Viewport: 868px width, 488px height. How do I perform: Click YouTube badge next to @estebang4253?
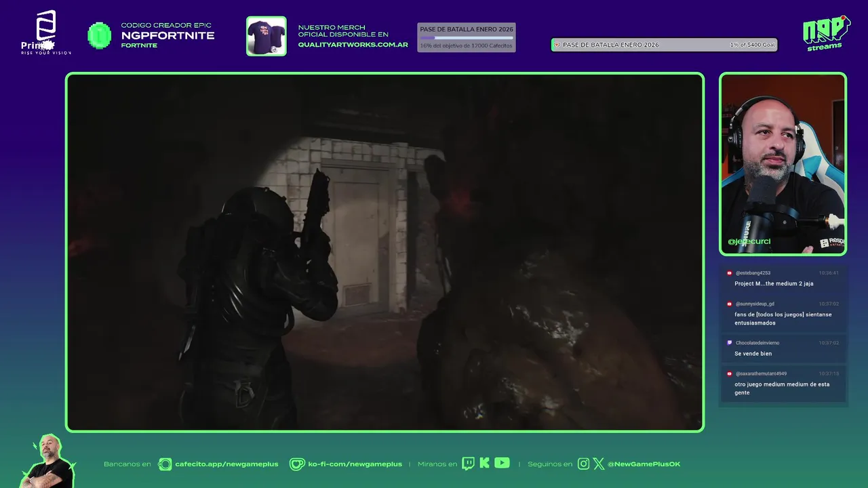point(730,273)
